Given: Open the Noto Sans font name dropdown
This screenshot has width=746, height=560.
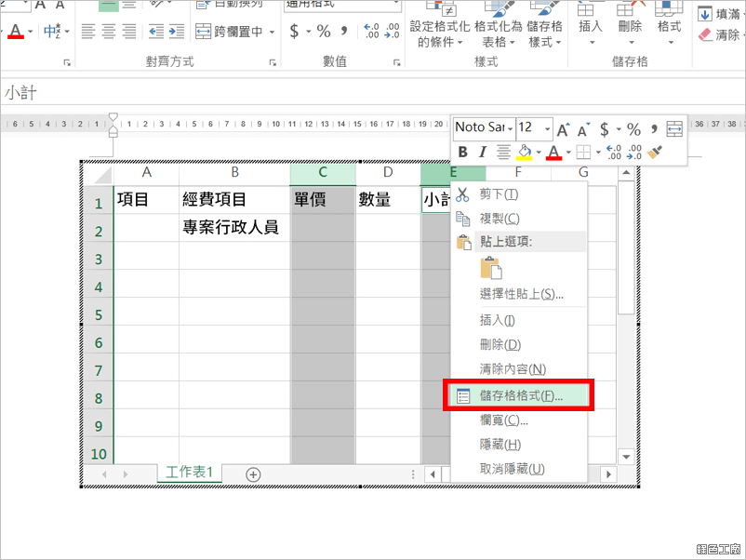Looking at the screenshot, I should tap(510, 128).
